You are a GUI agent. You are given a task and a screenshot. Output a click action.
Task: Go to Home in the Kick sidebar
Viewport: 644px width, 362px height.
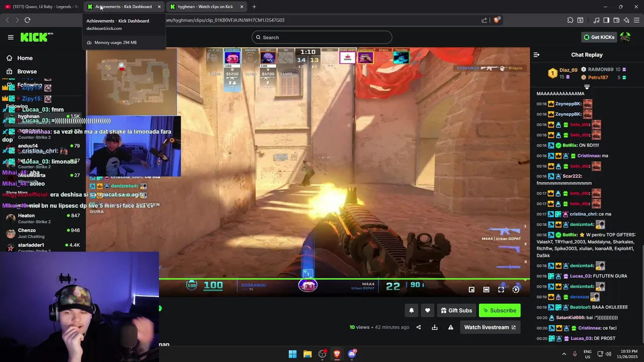[25, 58]
